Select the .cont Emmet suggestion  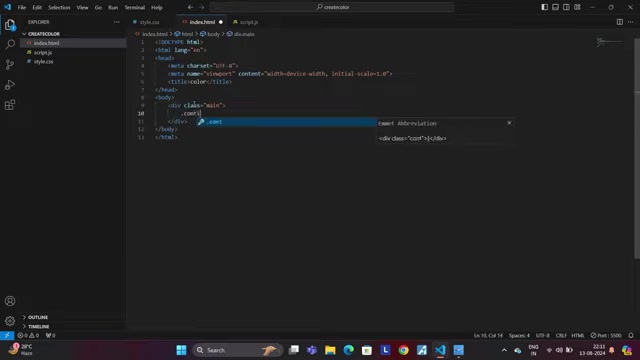coord(286,122)
